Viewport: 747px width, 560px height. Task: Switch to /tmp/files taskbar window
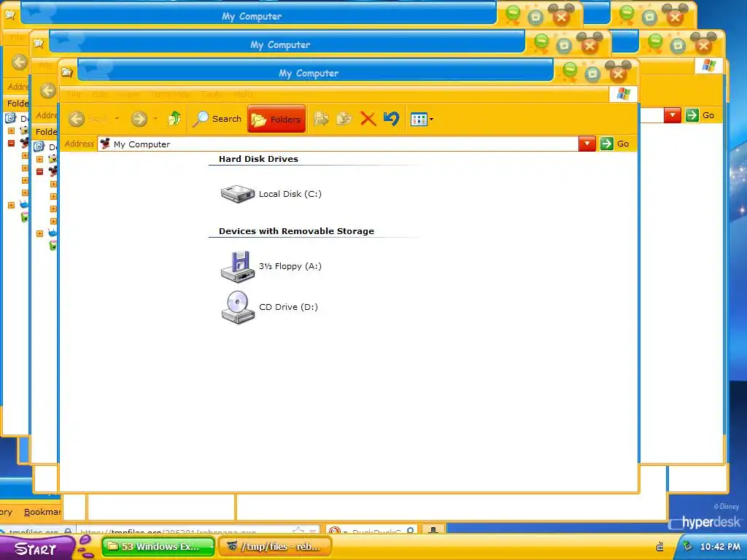tap(274, 547)
